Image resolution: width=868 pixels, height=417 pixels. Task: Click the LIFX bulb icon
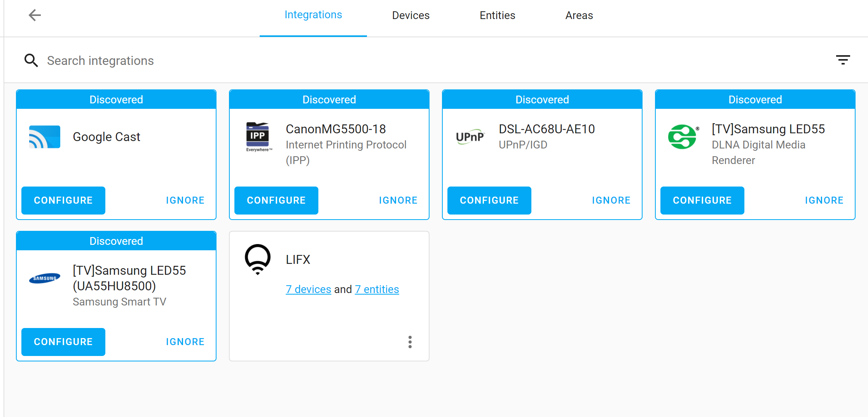pos(257,260)
